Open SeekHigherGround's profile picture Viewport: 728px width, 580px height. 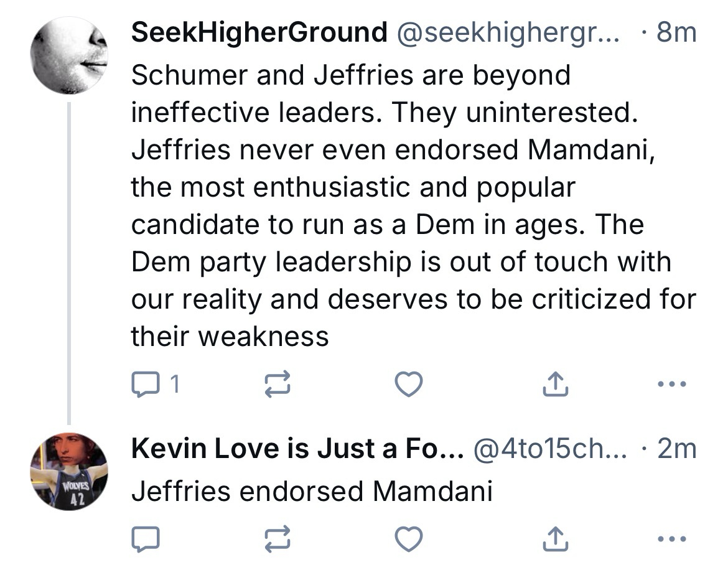pyautogui.click(x=69, y=55)
